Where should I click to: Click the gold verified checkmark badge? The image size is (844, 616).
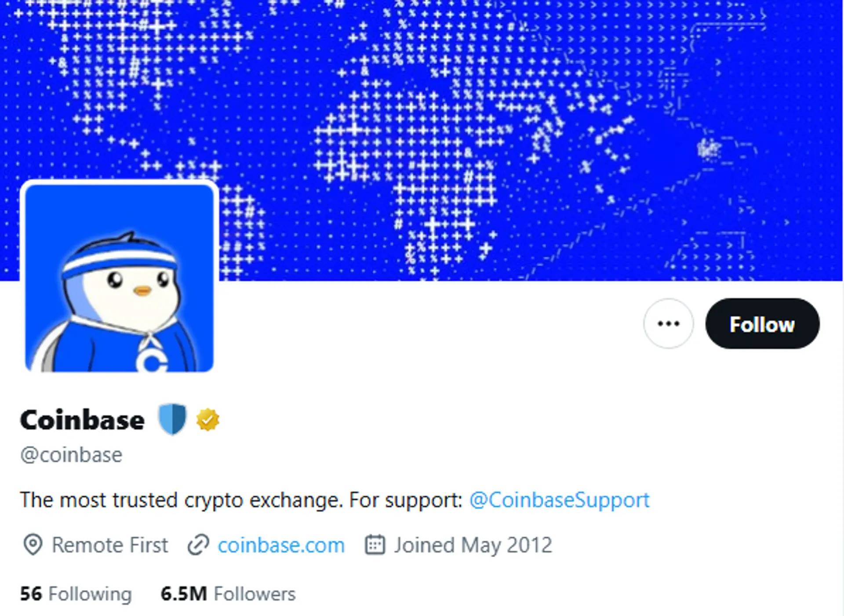[207, 420]
